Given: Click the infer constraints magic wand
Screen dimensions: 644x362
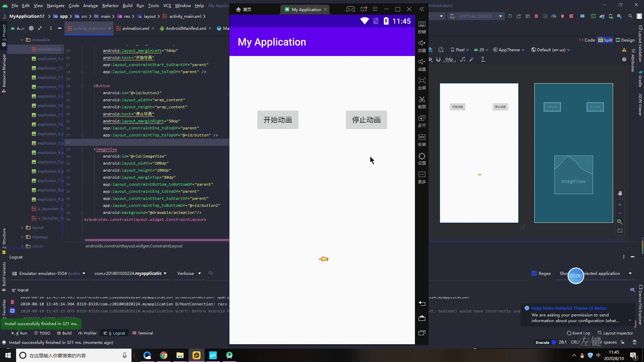Looking at the screenshot, I should [472, 60].
